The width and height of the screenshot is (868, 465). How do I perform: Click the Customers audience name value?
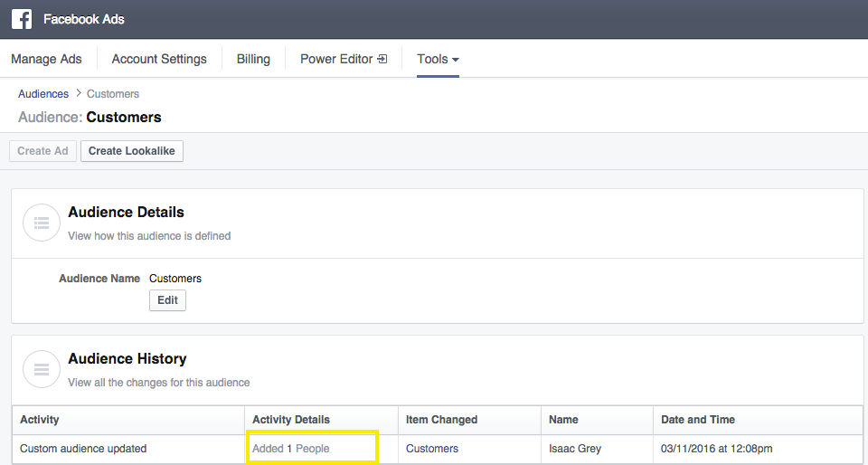click(x=175, y=279)
